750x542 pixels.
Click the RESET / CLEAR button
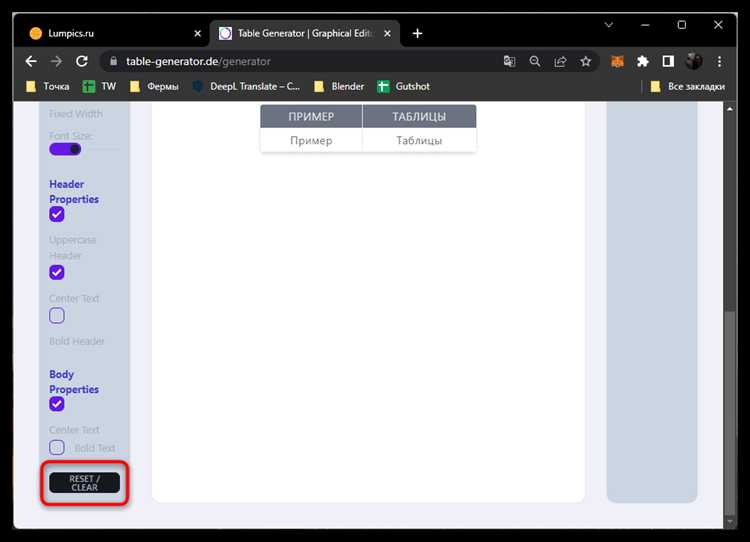tap(84, 483)
